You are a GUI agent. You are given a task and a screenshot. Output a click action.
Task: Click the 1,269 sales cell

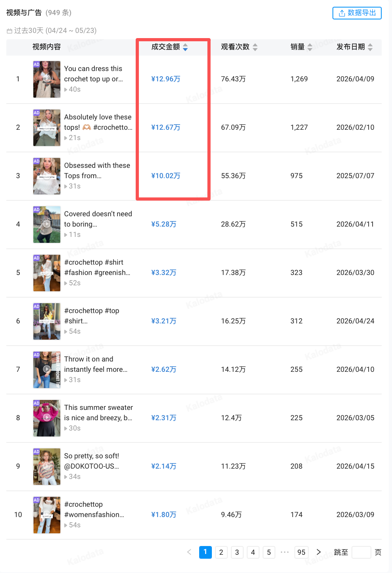(299, 79)
